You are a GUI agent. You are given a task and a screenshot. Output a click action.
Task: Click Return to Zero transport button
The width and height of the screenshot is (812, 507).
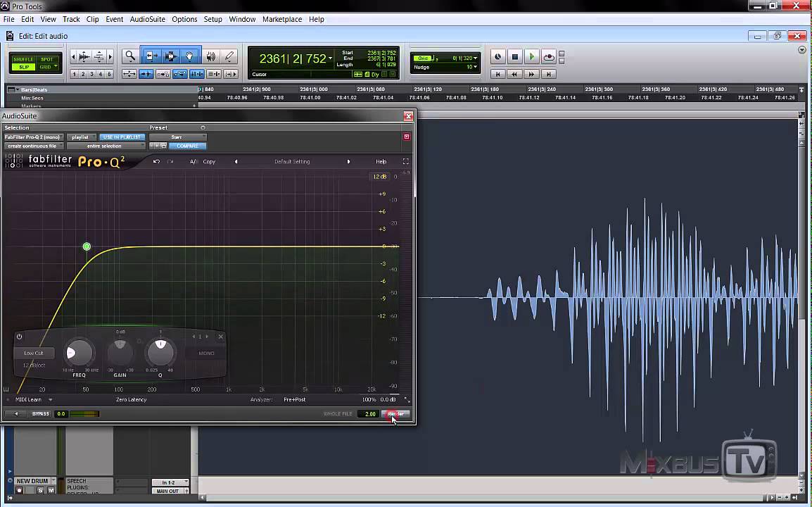tap(497, 74)
